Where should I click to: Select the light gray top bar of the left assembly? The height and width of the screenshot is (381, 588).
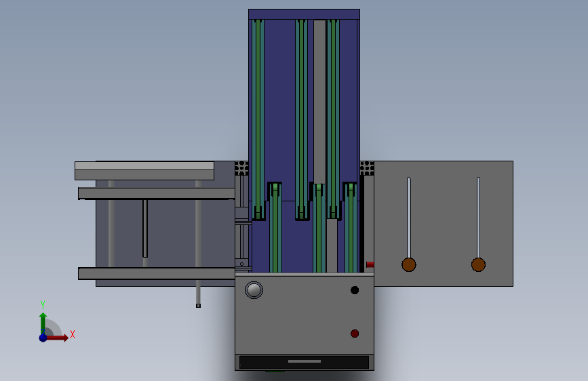[144, 165]
